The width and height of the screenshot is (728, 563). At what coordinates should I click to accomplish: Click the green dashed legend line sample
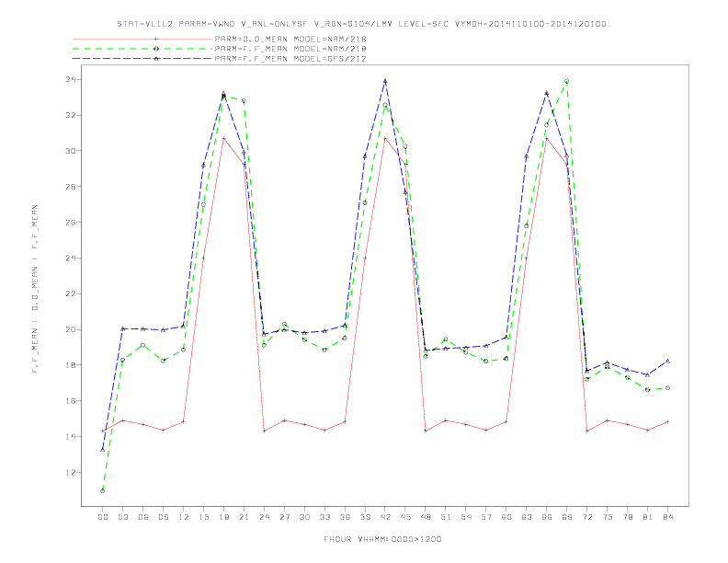(x=142, y=49)
